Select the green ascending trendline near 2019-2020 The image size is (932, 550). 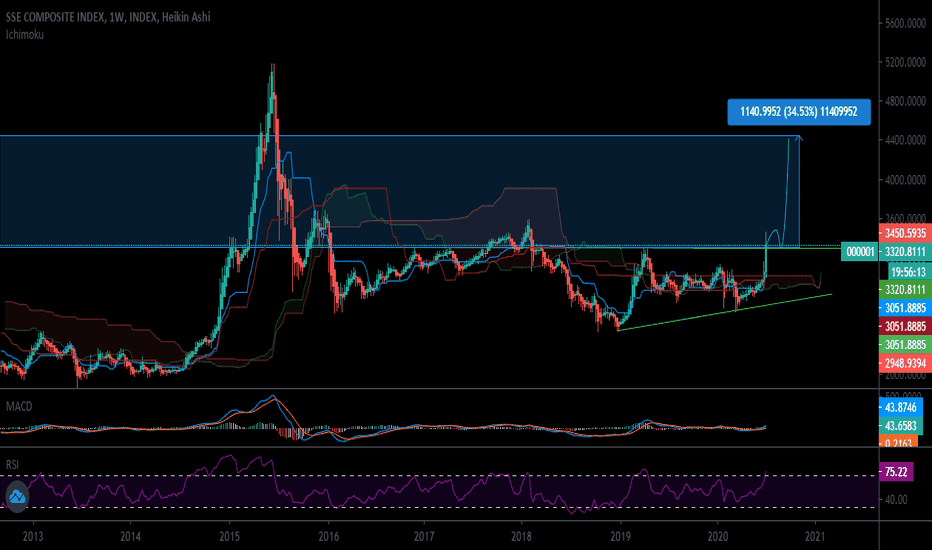pos(725,312)
